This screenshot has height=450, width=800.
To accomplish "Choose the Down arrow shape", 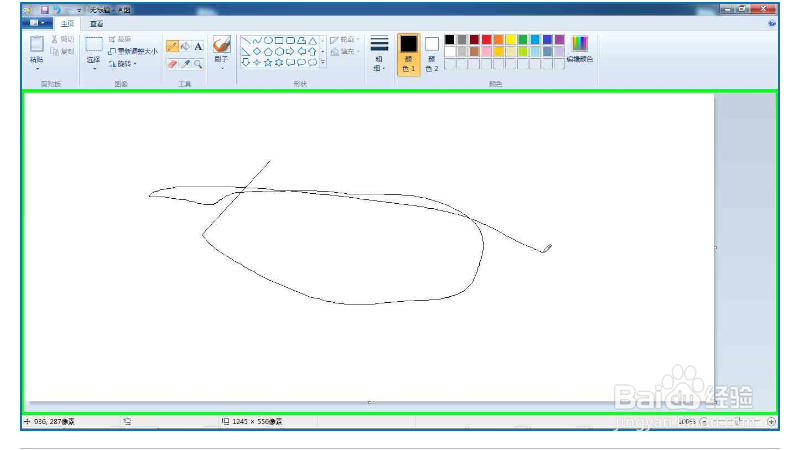I will tap(246, 62).
